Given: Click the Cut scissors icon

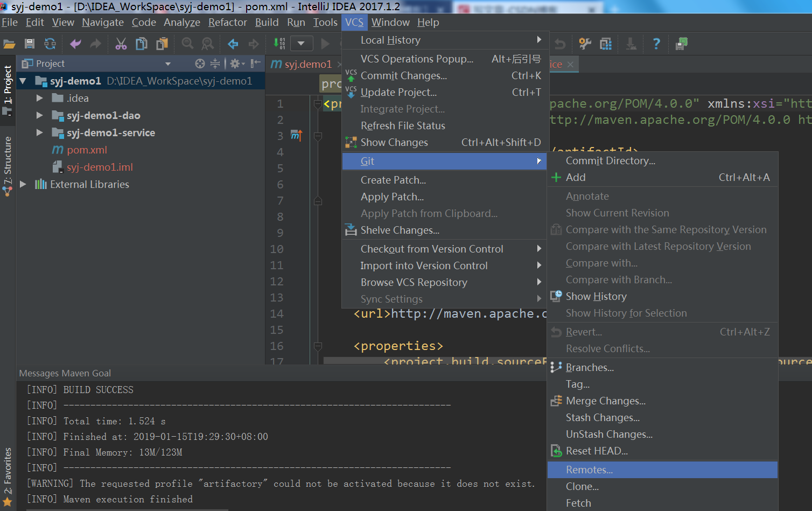Looking at the screenshot, I should click(121, 44).
